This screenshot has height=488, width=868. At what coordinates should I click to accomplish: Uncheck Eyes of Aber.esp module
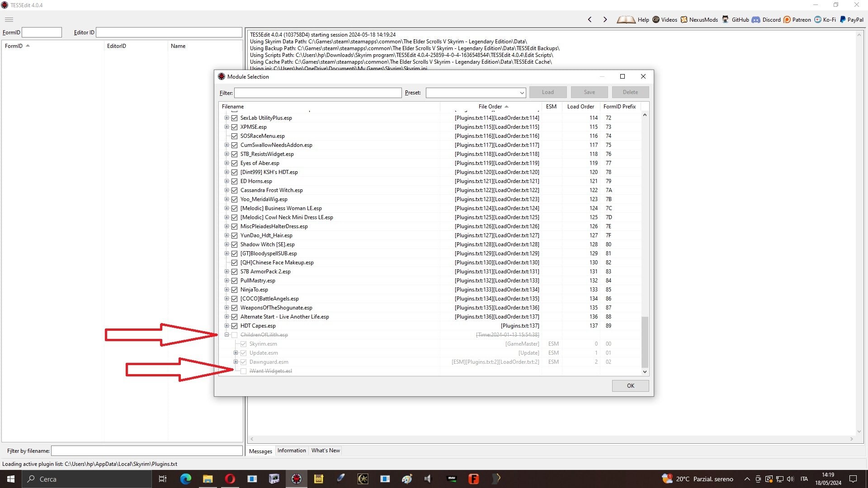click(x=235, y=163)
